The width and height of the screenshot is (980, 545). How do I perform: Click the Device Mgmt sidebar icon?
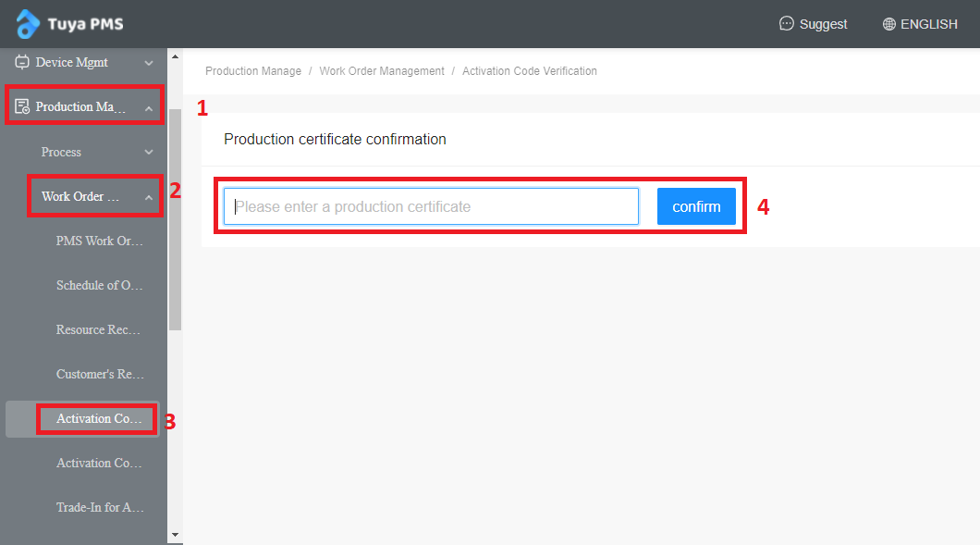(x=22, y=63)
